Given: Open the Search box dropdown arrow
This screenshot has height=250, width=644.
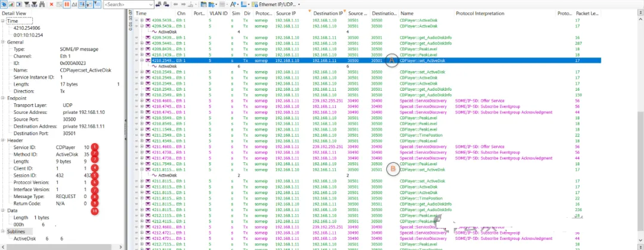Looking at the screenshot, I should click(151, 4).
